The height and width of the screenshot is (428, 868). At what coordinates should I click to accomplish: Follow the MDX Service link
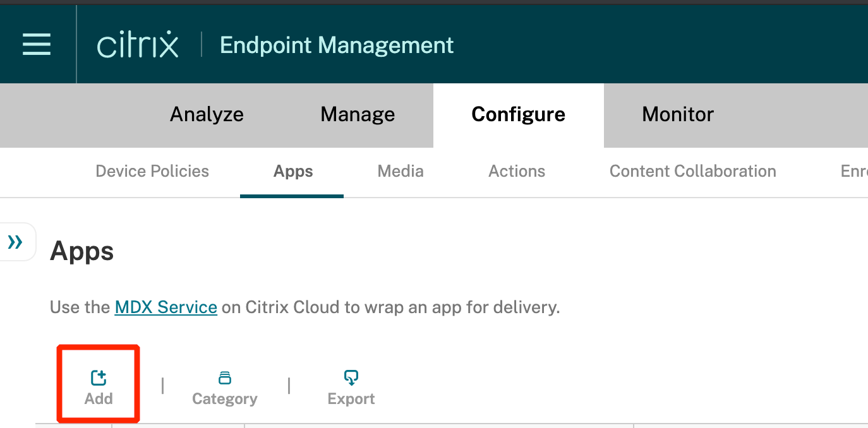tap(166, 307)
